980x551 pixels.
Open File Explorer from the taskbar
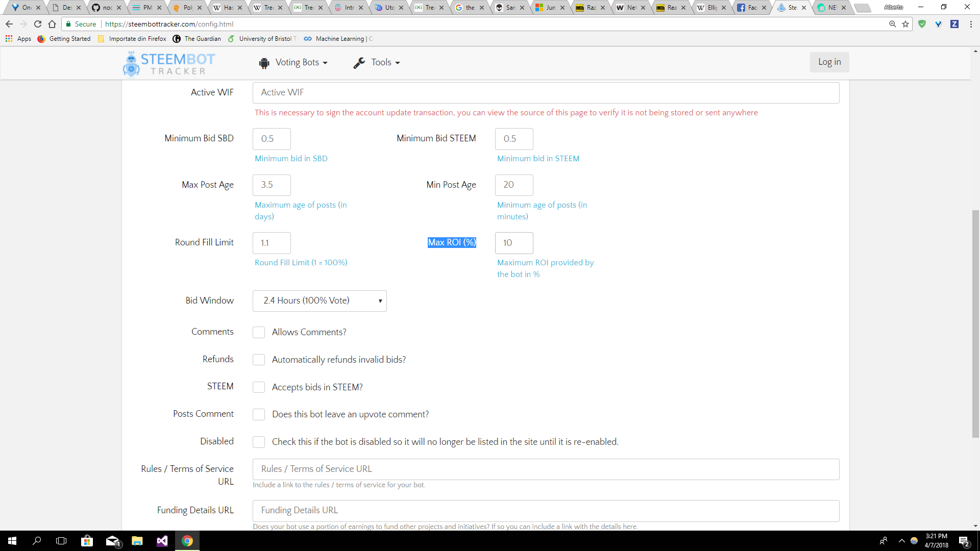tap(137, 541)
